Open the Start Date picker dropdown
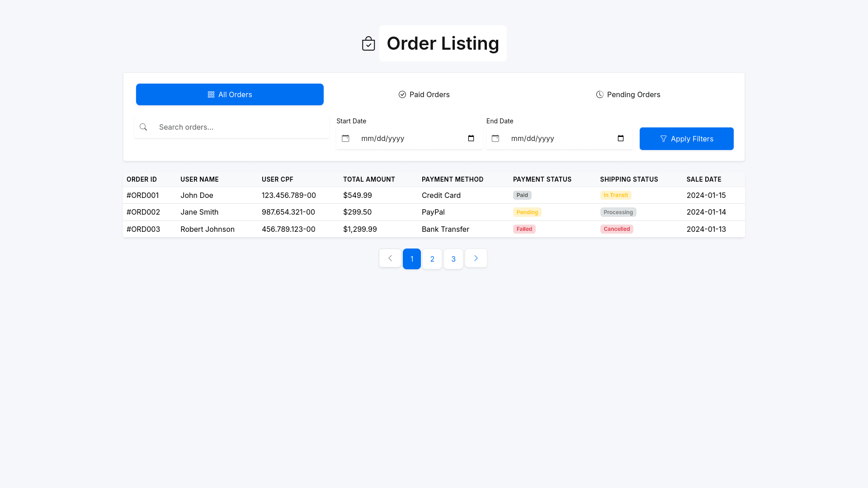Viewport: 868px width, 488px height. coord(471,138)
